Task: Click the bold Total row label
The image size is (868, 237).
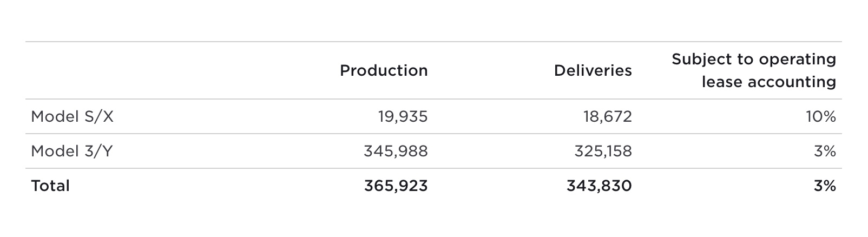Action: click(50, 186)
